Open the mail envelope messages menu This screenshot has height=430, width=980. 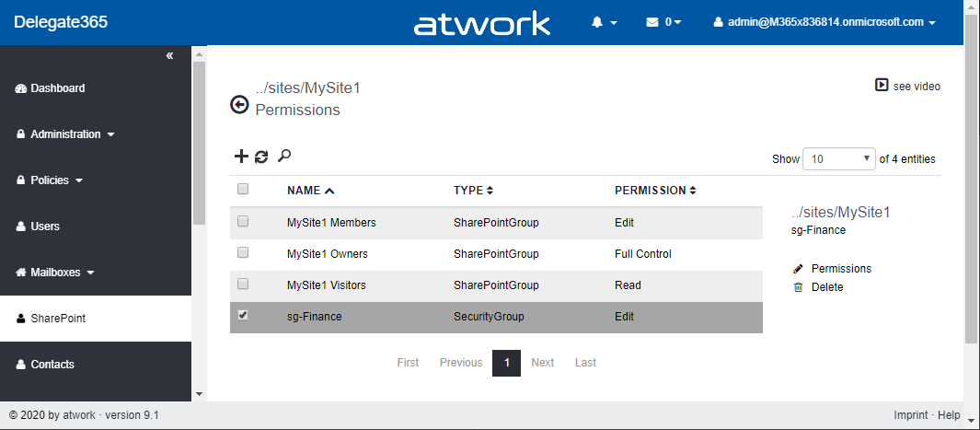pyautogui.click(x=663, y=22)
